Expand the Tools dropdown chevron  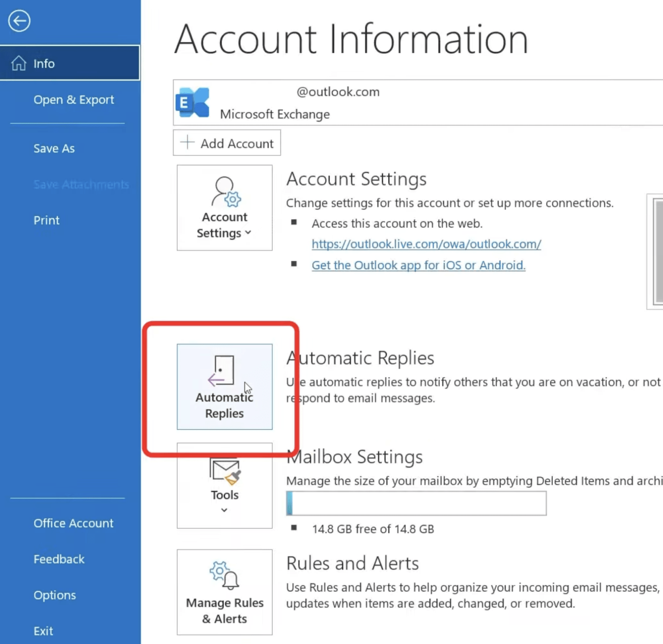224,510
